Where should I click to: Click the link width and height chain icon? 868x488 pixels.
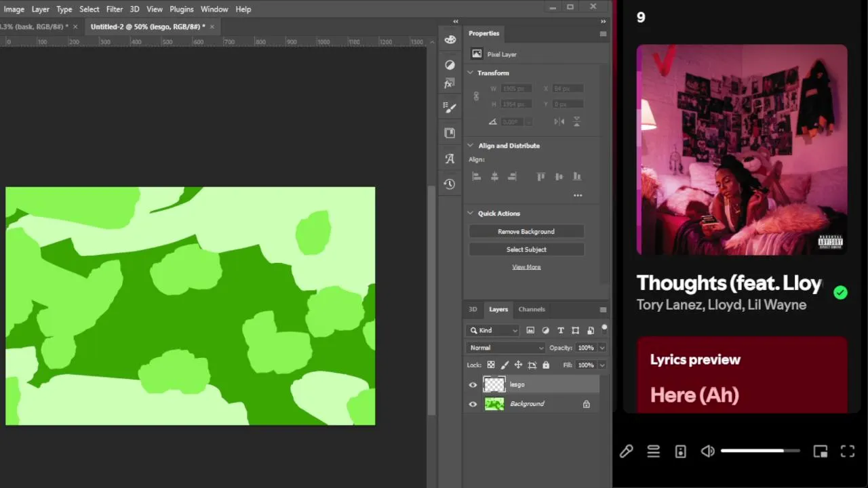(476, 96)
